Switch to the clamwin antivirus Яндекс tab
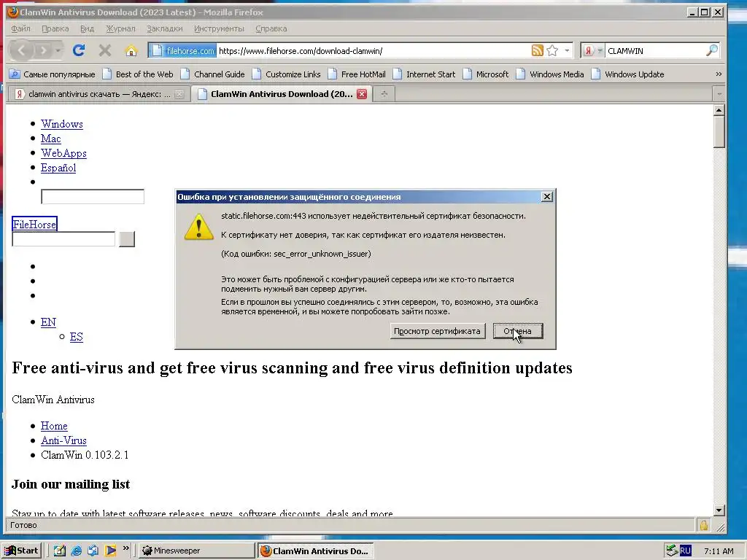Viewport: 747px width, 560px height. click(98, 94)
